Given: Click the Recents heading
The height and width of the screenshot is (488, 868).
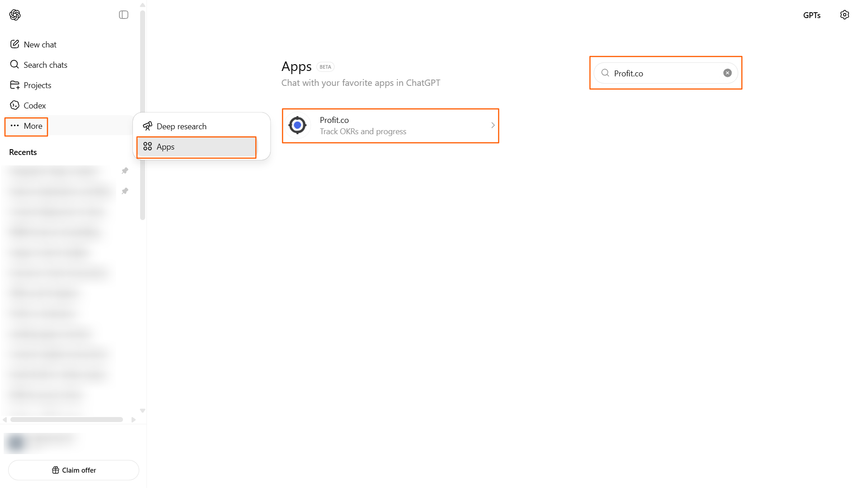Looking at the screenshot, I should (23, 152).
